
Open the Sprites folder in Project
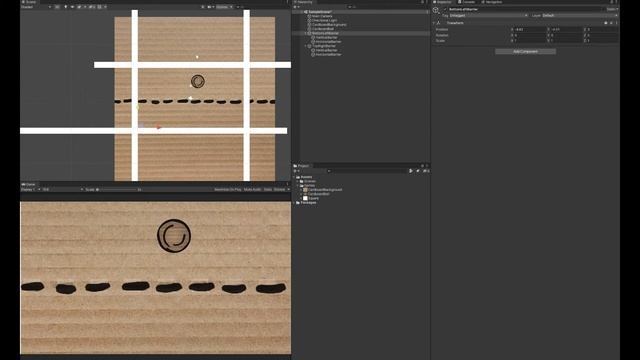[x=308, y=185]
